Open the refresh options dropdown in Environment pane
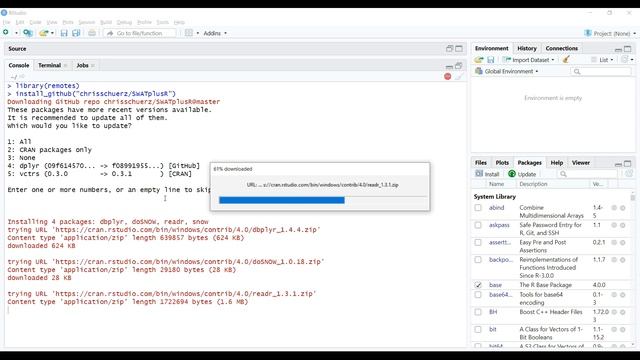The width and height of the screenshot is (640, 360). click(x=632, y=60)
